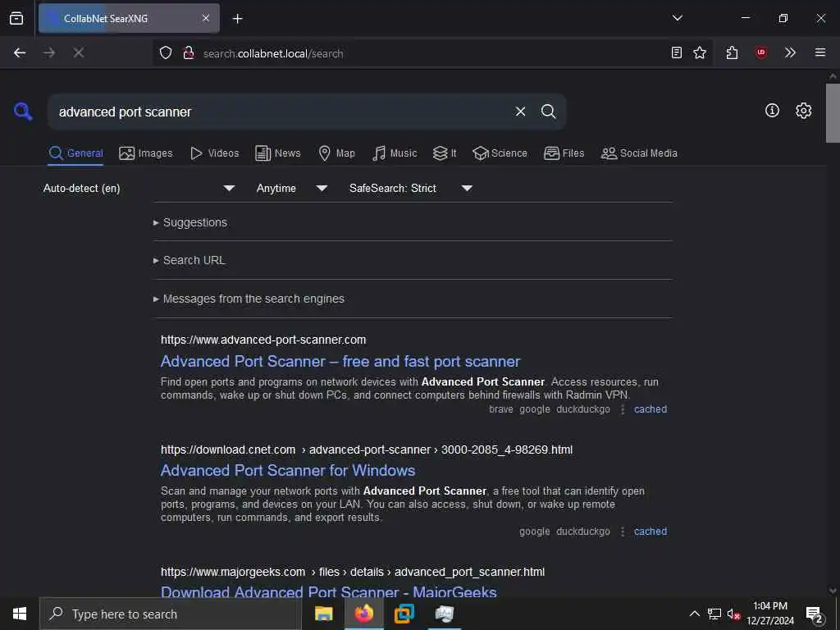Clear the search query with X icon
The height and width of the screenshot is (630, 840).
click(520, 112)
